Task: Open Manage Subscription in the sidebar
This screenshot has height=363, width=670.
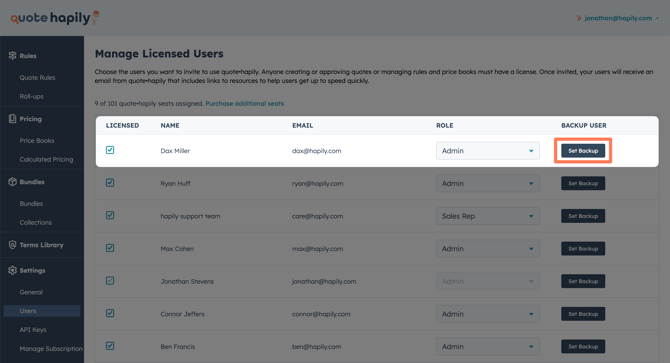Action: (x=51, y=348)
